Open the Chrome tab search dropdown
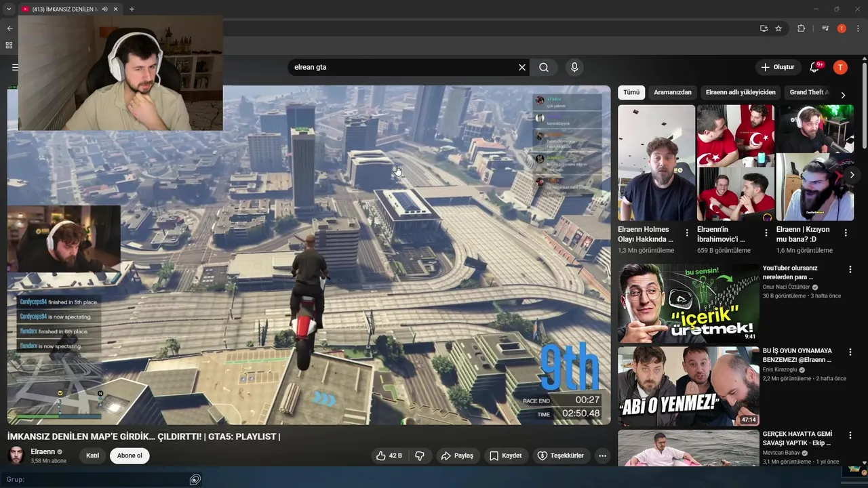 [9, 9]
